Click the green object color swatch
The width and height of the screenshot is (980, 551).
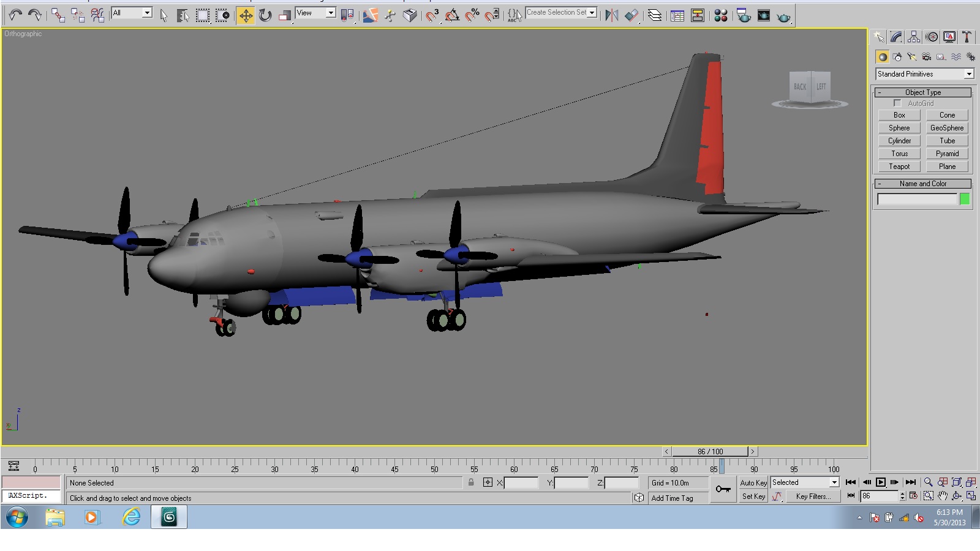pos(965,199)
